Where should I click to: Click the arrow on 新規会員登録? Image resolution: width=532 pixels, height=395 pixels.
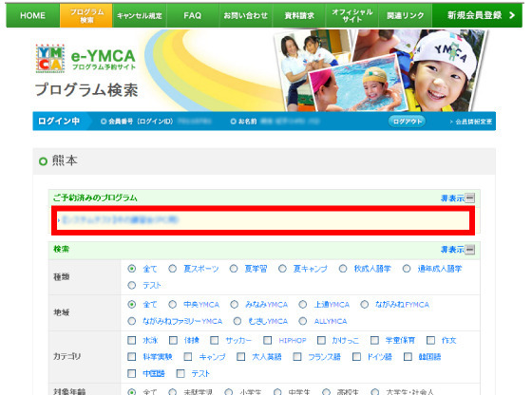pyautogui.click(x=512, y=15)
